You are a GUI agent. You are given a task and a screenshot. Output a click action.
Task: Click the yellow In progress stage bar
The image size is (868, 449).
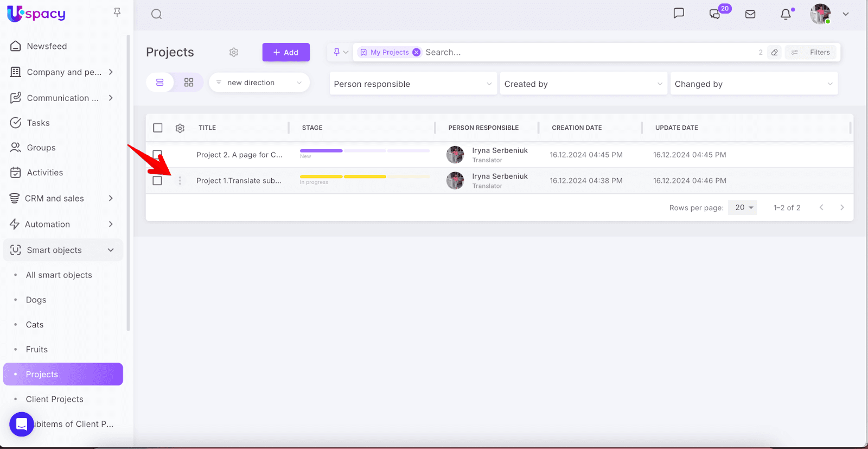tap(343, 176)
